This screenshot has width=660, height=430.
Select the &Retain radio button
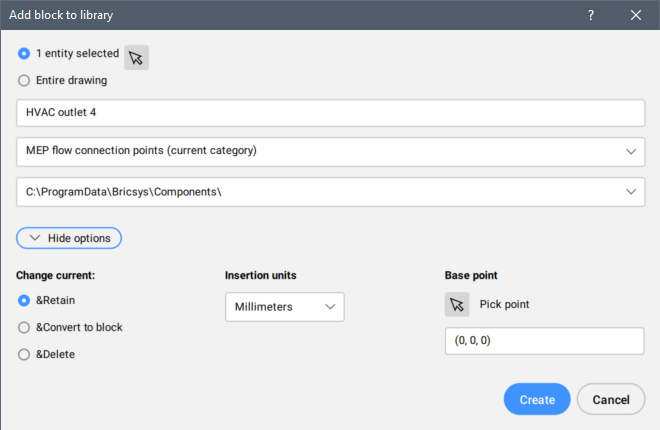[x=24, y=300]
